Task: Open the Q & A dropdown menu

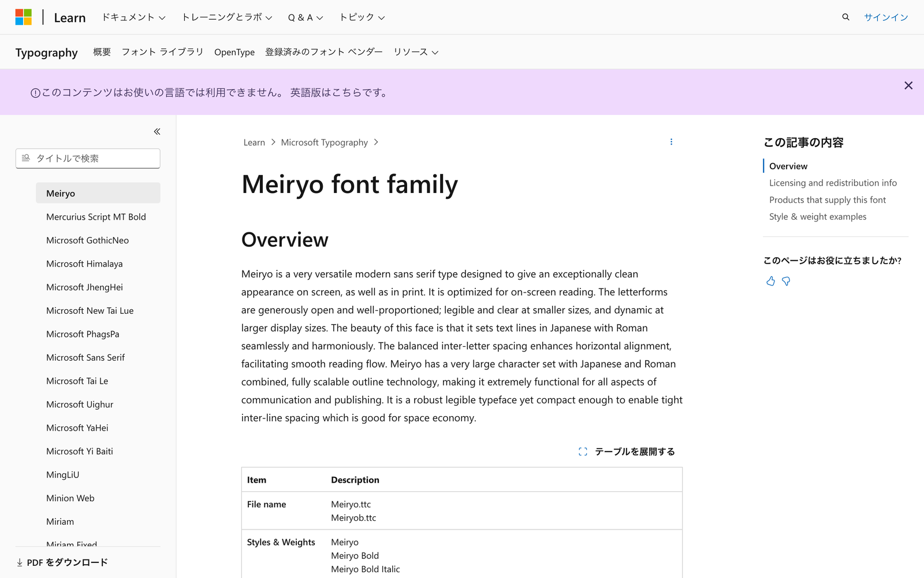Action: click(305, 17)
